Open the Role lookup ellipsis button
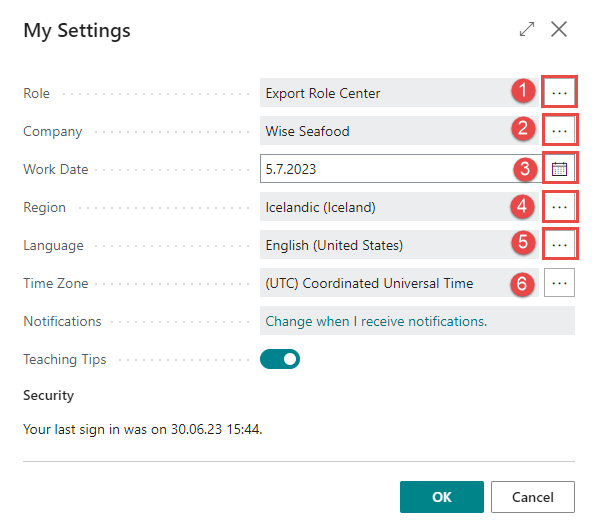The height and width of the screenshot is (532, 594). click(559, 93)
